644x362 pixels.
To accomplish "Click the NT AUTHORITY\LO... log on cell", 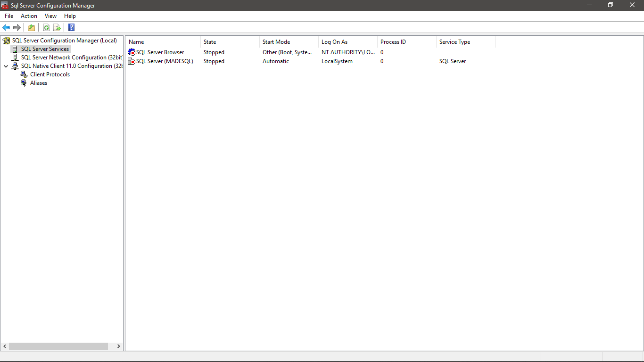I will 348,52.
